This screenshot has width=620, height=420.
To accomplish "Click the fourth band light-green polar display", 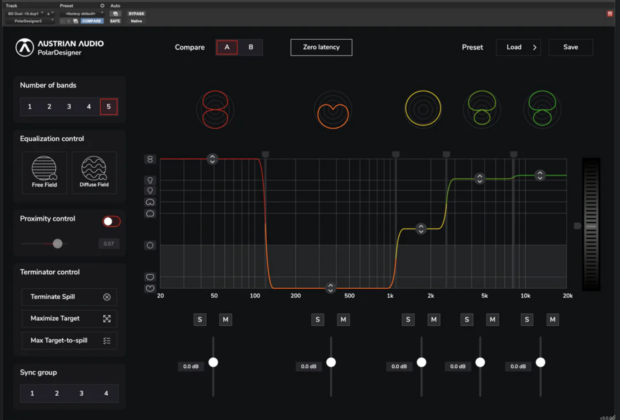I will [x=482, y=108].
